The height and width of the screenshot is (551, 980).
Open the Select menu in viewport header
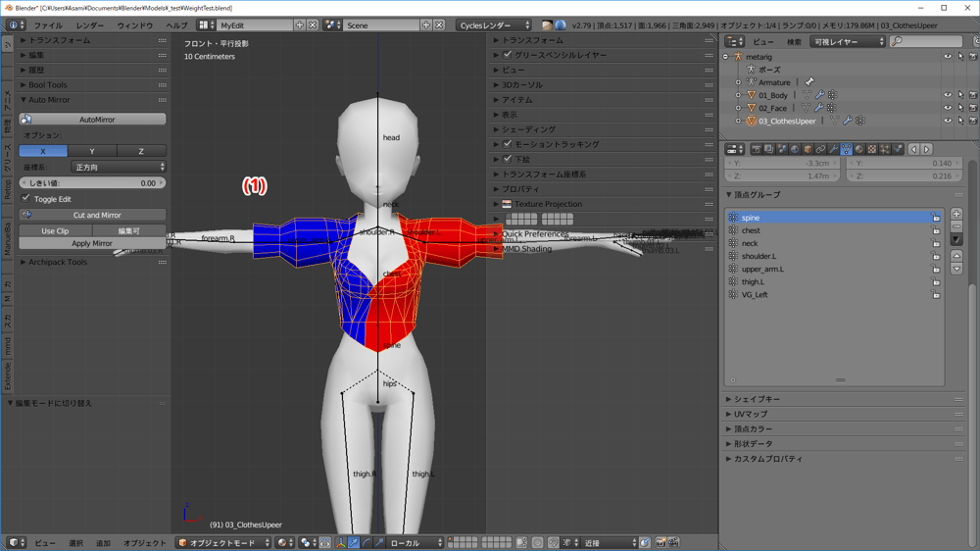click(x=75, y=543)
